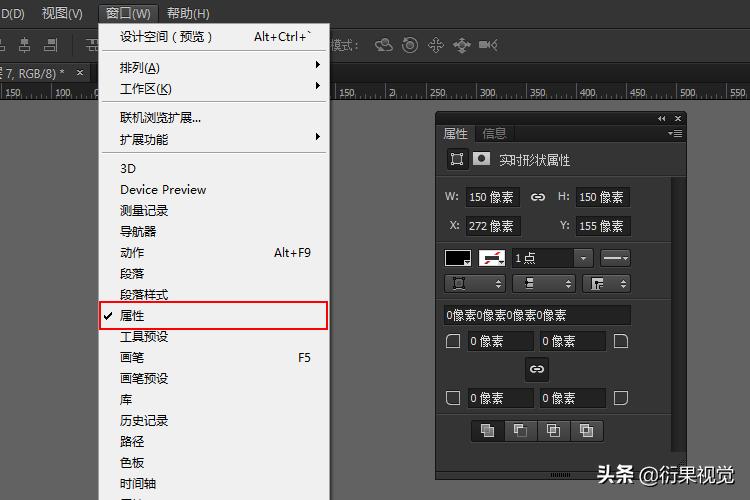
Task: Choose 联机浏览扩展... menu entry
Action: click(214, 118)
